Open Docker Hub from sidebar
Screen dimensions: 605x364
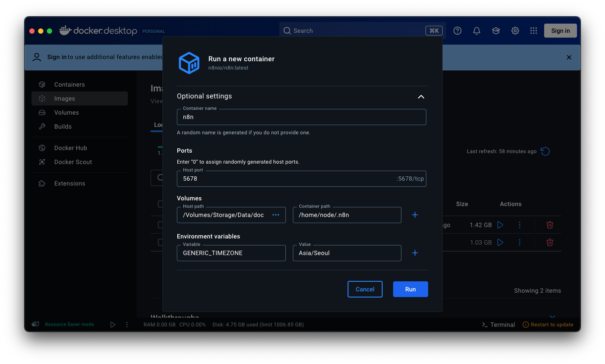[80, 148]
